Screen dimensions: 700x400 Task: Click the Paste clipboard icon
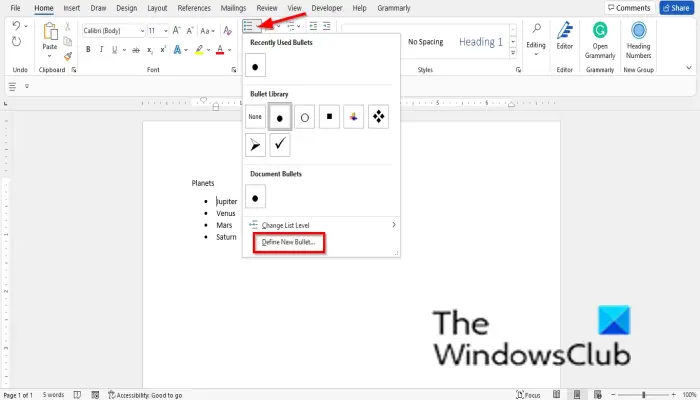click(x=50, y=32)
